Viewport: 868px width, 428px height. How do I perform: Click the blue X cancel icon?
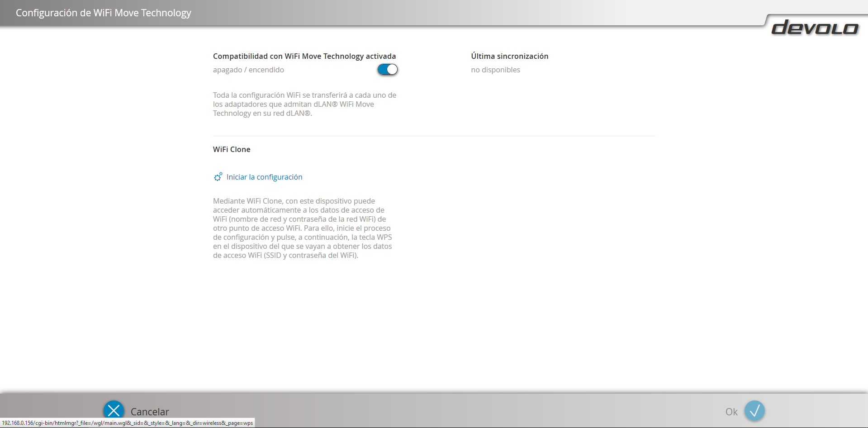[x=114, y=411]
